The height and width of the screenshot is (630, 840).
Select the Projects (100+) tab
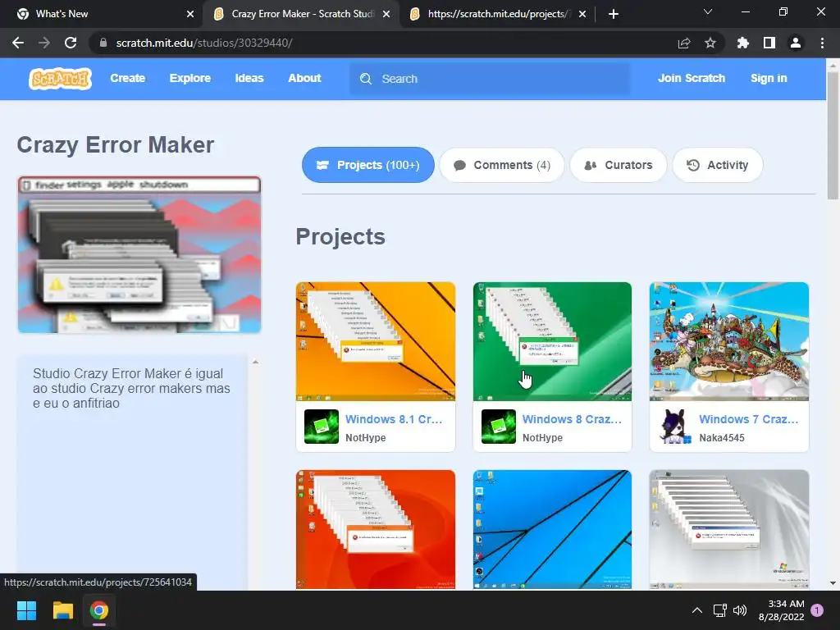pos(368,165)
